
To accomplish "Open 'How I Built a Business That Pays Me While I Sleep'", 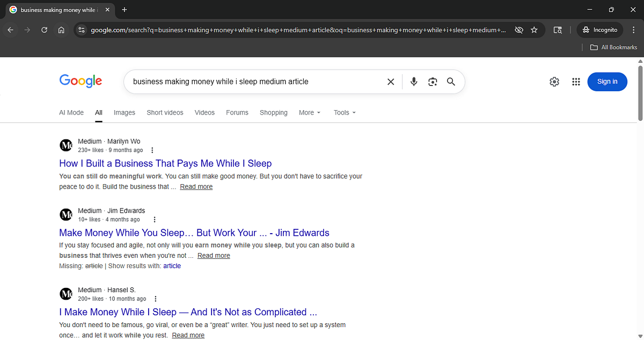I will point(165,163).
